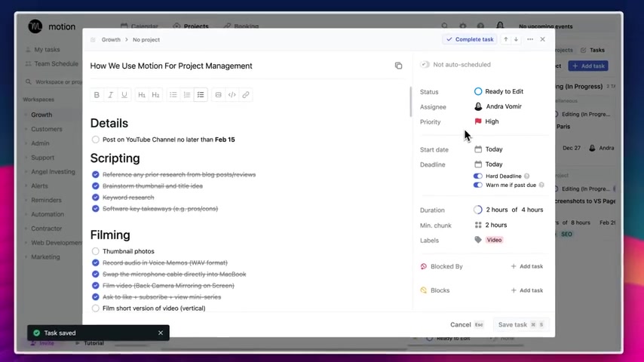Insert link icon in toolbar
This screenshot has height=362, width=644.
tap(246, 95)
